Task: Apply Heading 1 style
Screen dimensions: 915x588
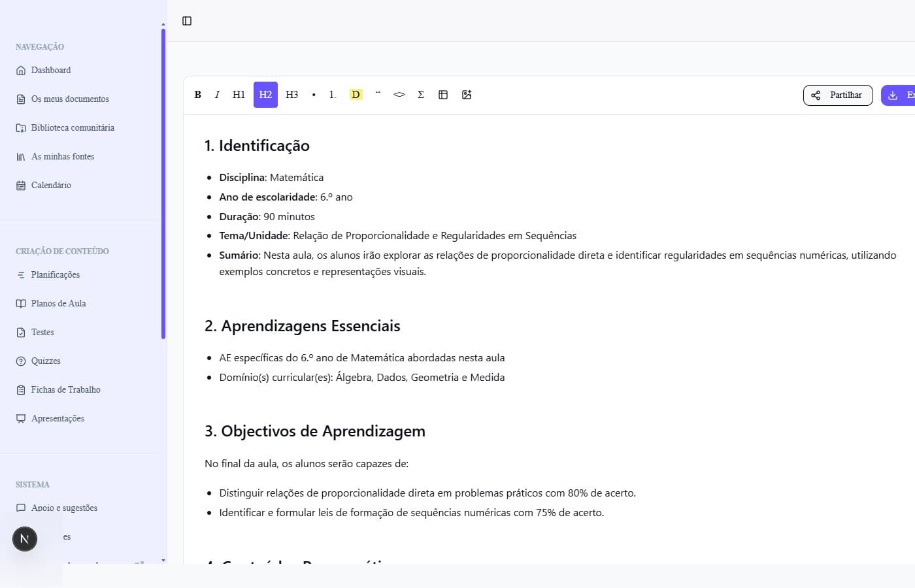Action: [239, 95]
